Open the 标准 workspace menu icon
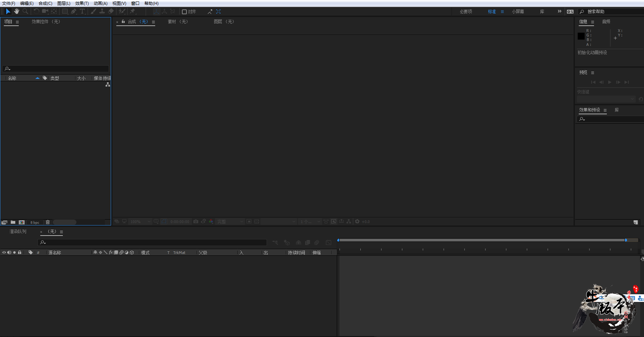 (x=502, y=12)
